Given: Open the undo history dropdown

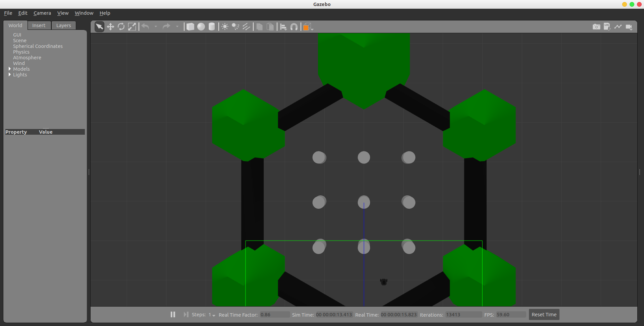Looking at the screenshot, I should point(156,26).
